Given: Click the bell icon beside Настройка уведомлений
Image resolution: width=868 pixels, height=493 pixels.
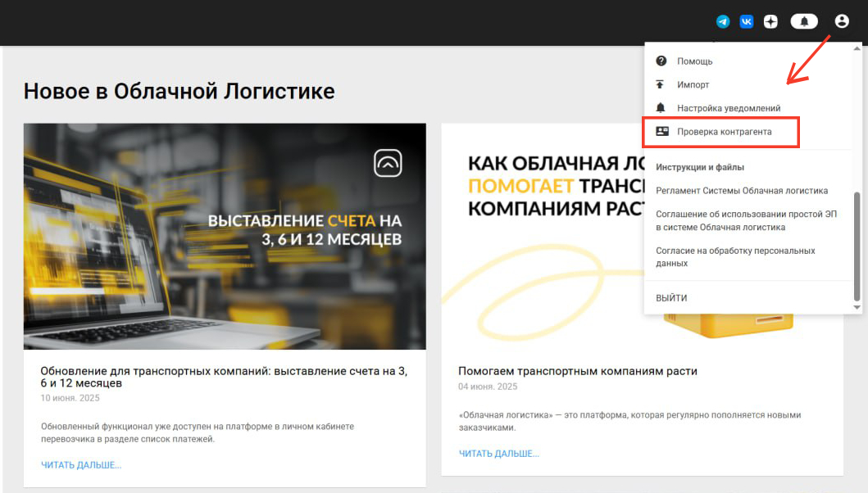Looking at the screenshot, I should (662, 108).
